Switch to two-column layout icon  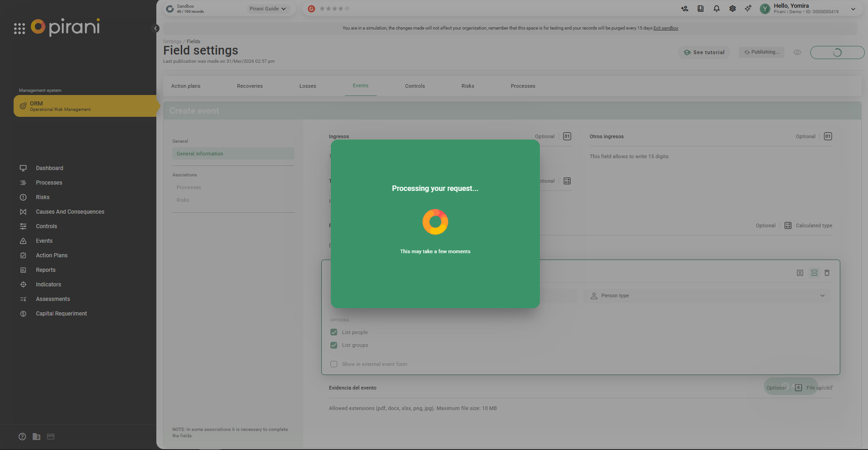pyautogui.click(x=800, y=273)
